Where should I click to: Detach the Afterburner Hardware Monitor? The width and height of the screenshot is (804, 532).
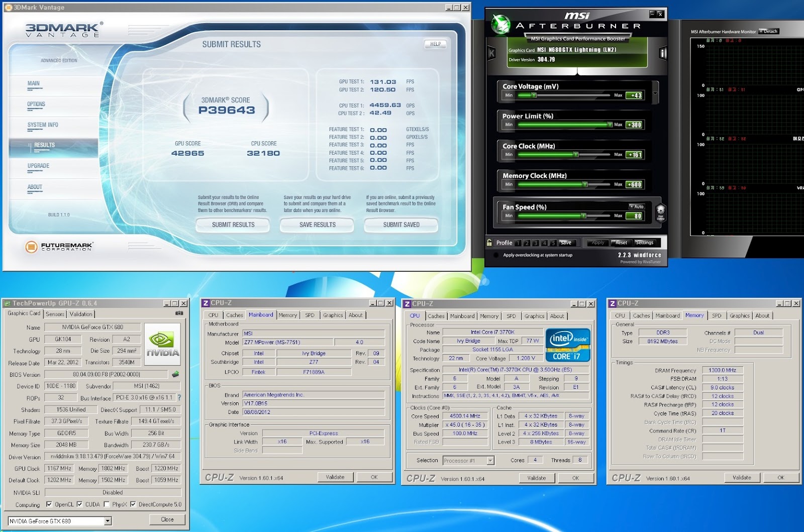pos(769,31)
